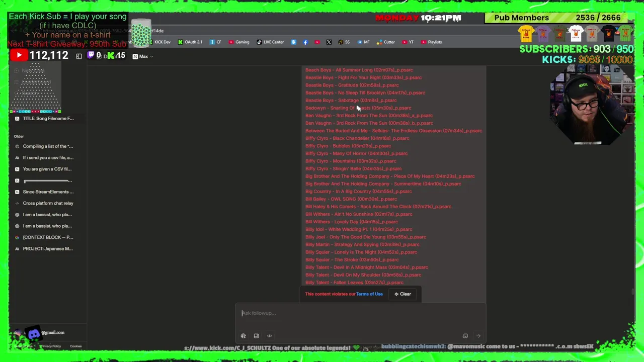The image size is (644, 362).
Task: Click 'Beastie Boys - Fight For Your Right' line
Action: [x=363, y=77]
